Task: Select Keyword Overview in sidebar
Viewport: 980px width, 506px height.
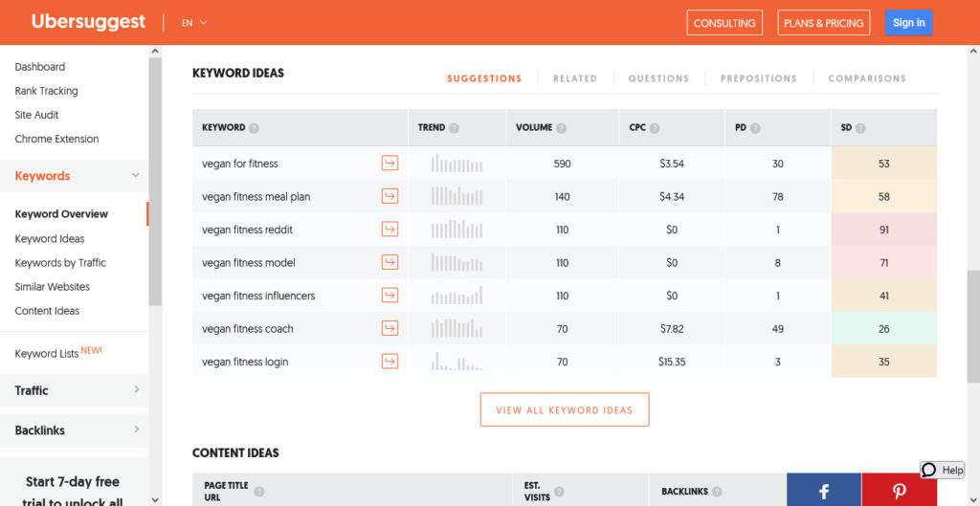Action: pyautogui.click(x=61, y=214)
